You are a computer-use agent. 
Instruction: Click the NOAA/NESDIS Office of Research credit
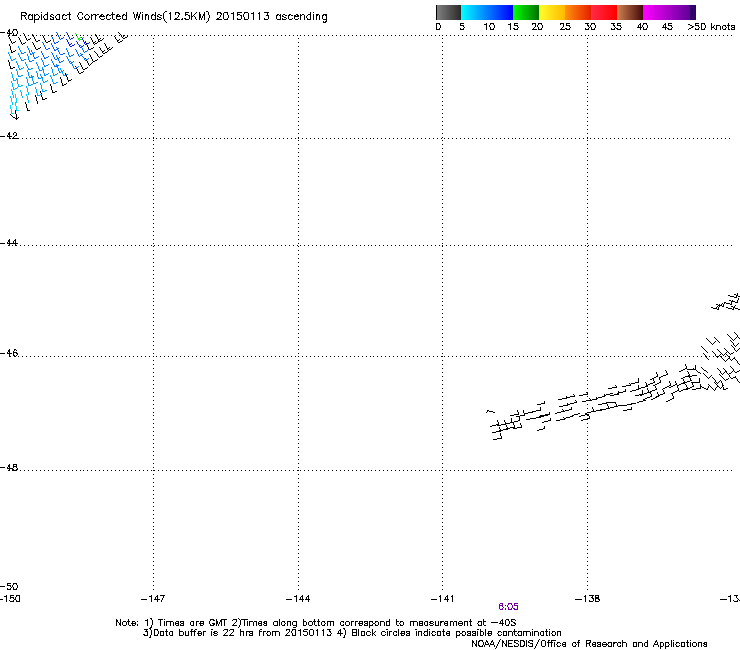pyautogui.click(x=589, y=644)
